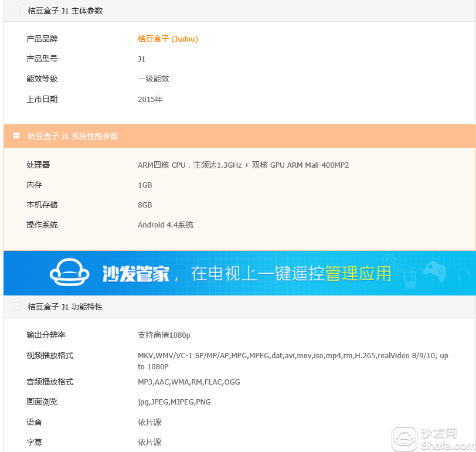The height and width of the screenshot is (452, 476).
Task: Select the 音频播放格式 label
Action: (x=50, y=382)
